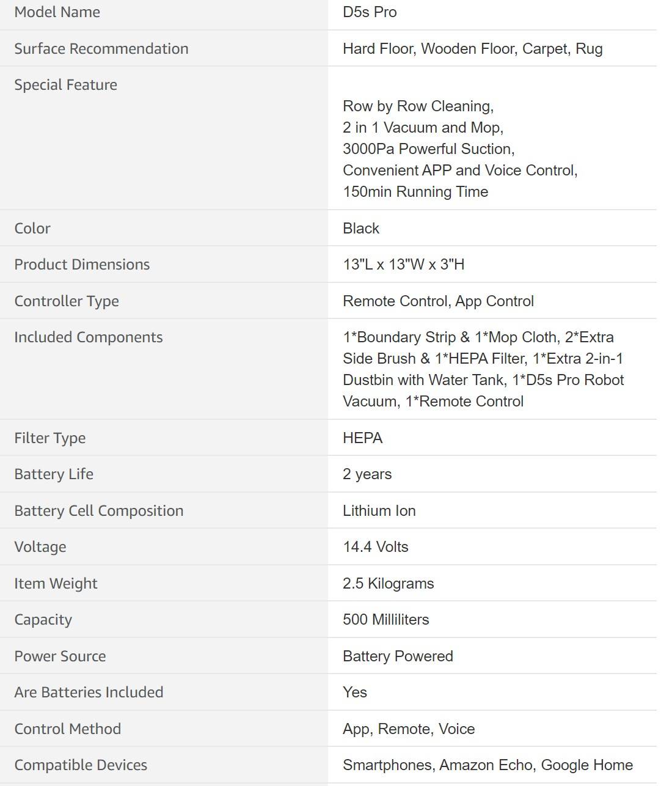
Task: Click the 14.4 Volts value
Action: (x=376, y=547)
